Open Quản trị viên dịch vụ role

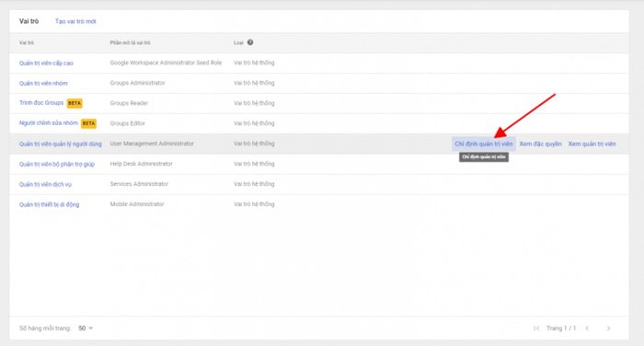pyautogui.click(x=45, y=184)
